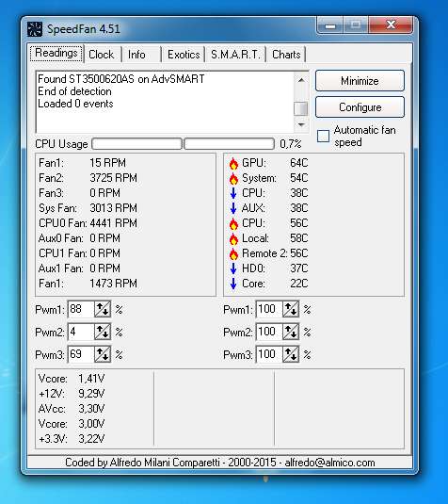Open the S.M.A.R.T. tab
Image resolution: width=448 pixels, height=504 pixels.
click(x=235, y=55)
